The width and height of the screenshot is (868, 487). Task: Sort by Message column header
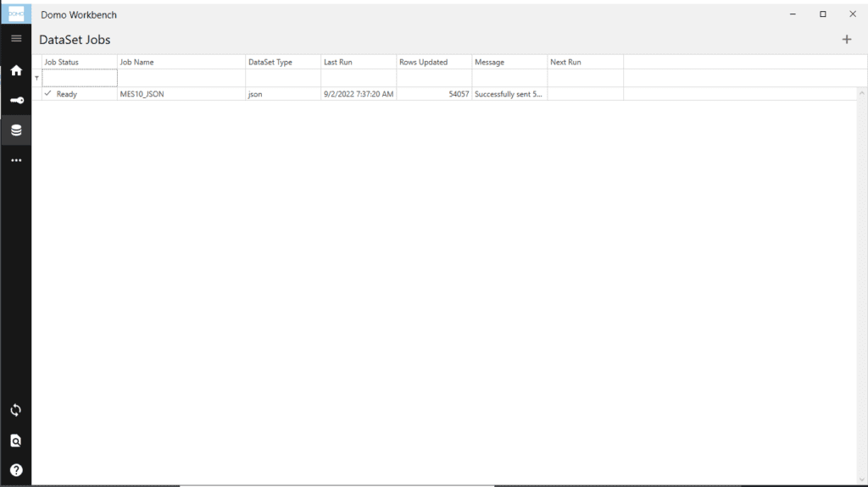pos(509,62)
